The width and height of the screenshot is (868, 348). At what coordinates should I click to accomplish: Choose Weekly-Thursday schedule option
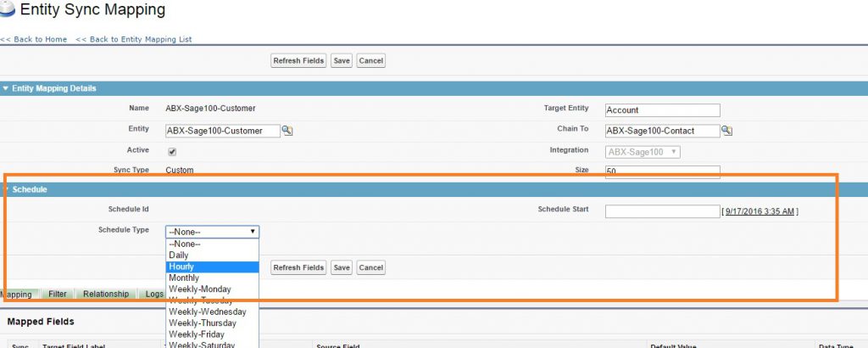click(212, 323)
